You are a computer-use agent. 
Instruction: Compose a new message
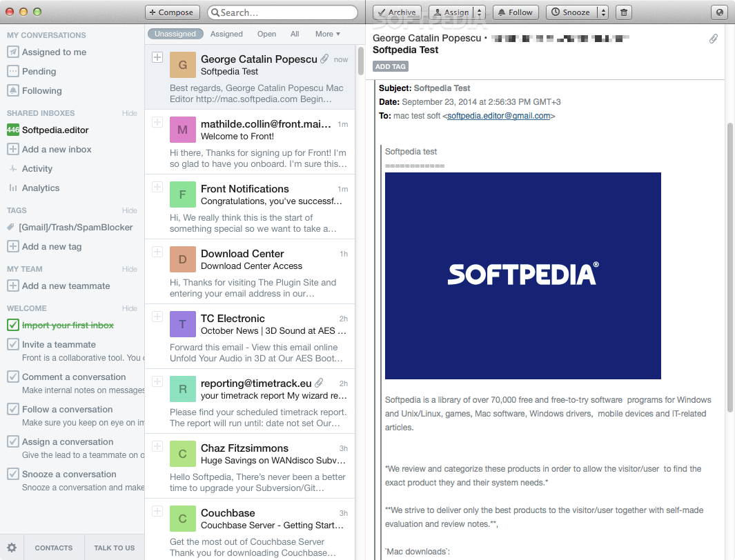[x=172, y=12]
